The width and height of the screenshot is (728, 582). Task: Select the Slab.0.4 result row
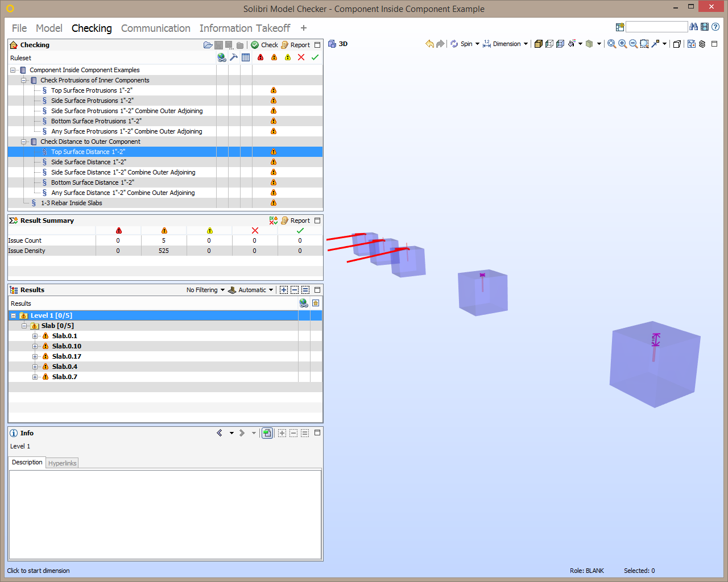pyautogui.click(x=165, y=367)
